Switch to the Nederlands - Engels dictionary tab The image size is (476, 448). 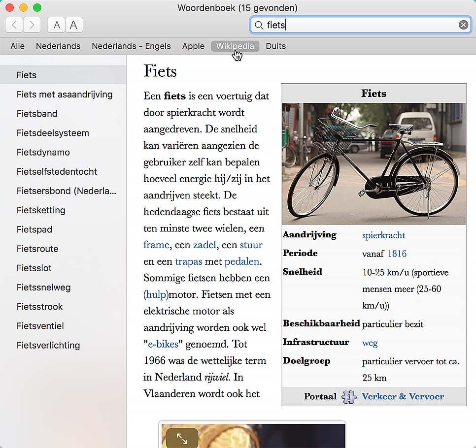[x=131, y=46]
